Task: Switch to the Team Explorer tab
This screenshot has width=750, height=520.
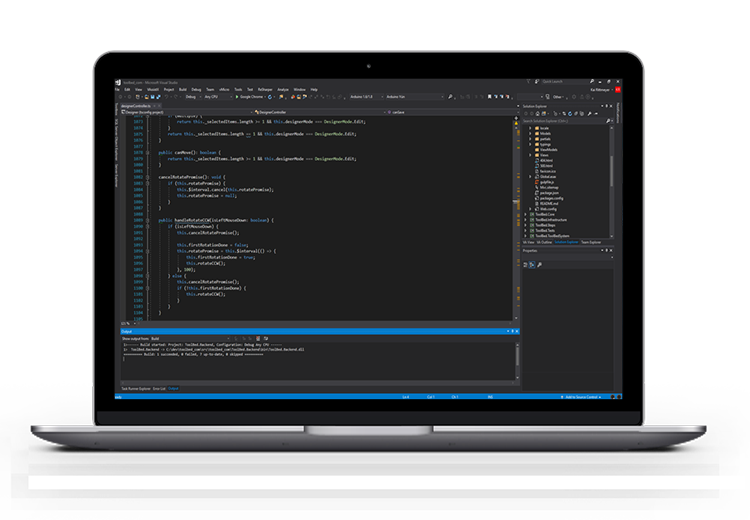Action: (589, 241)
